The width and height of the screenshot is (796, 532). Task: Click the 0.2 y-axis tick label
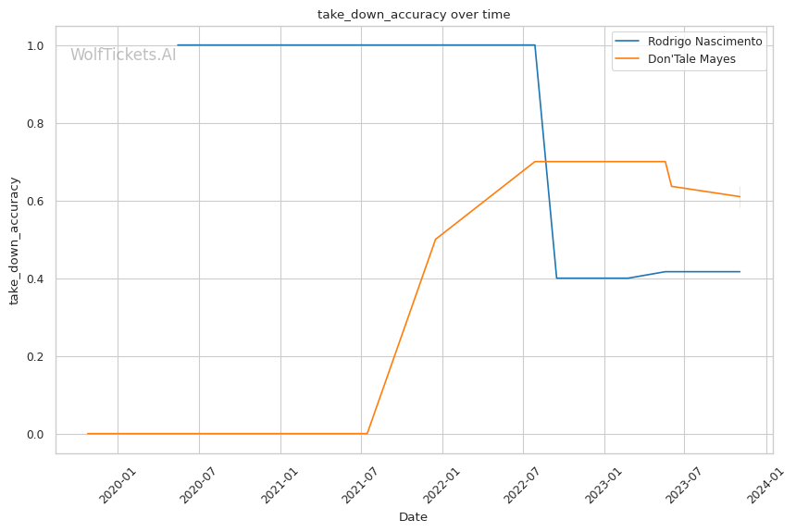point(35,356)
